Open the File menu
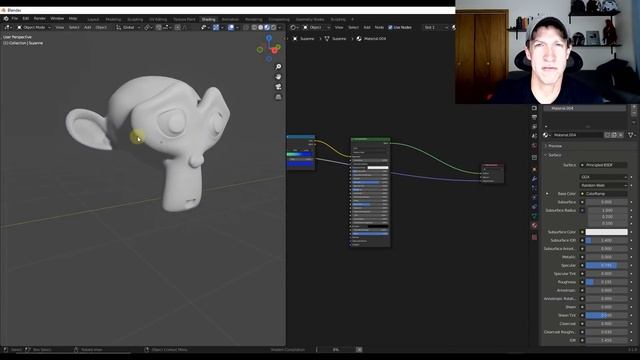Image resolution: width=640 pixels, height=360 pixels. coord(15,19)
